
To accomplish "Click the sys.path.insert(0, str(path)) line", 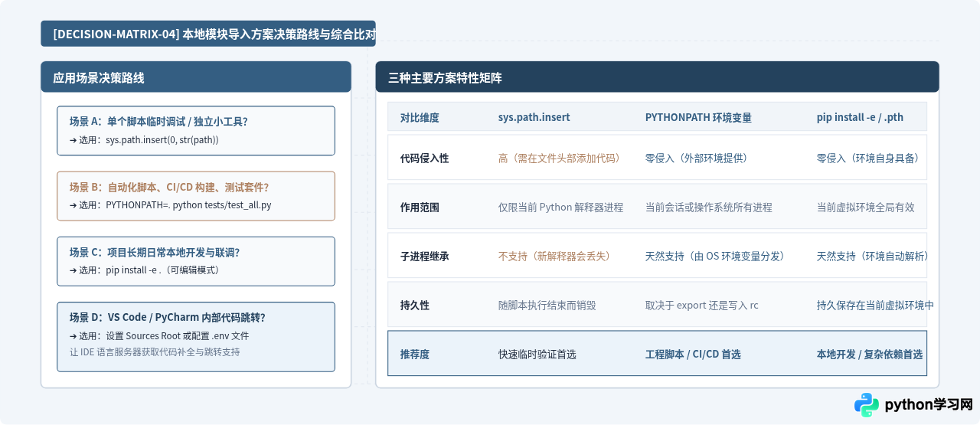I will [x=144, y=140].
